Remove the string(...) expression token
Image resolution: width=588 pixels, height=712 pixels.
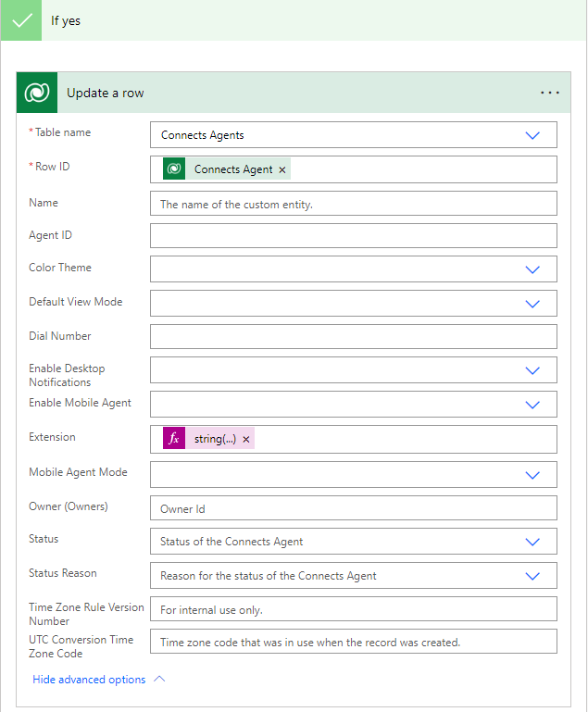point(246,440)
